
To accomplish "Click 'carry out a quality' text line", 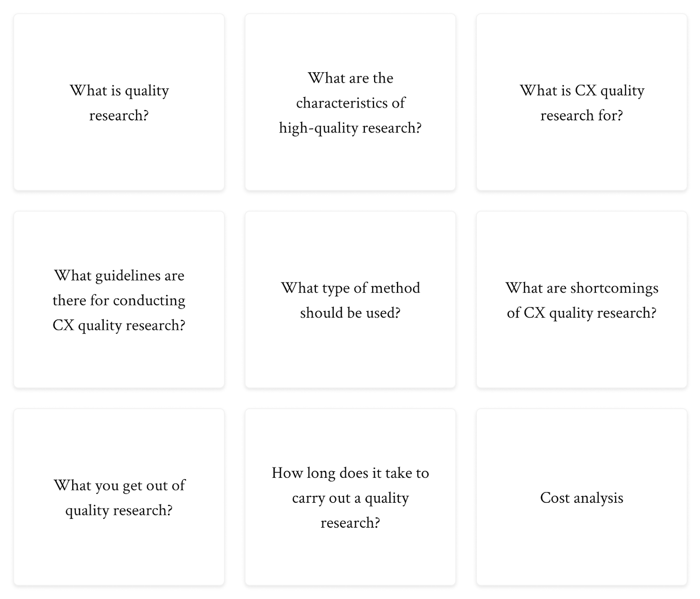I will pyautogui.click(x=350, y=498).
